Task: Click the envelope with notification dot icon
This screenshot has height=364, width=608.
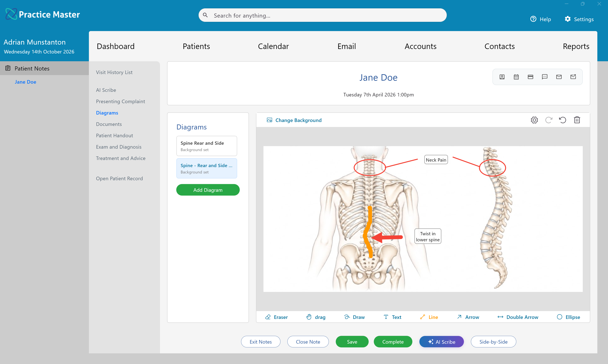Action: coord(573,77)
